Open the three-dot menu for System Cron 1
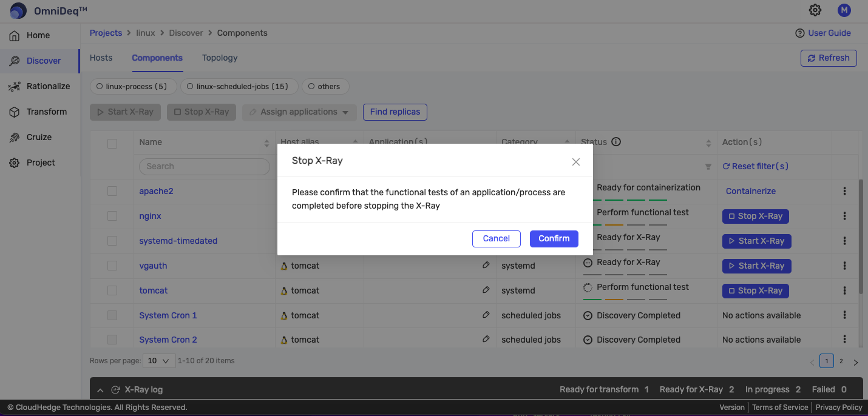This screenshot has height=416, width=868. 844,315
